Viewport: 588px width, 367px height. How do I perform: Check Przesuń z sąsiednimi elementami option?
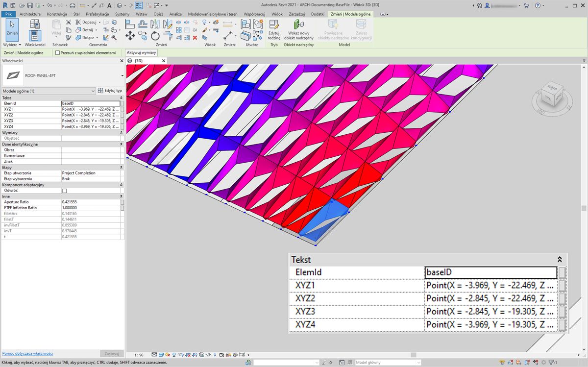pos(57,52)
